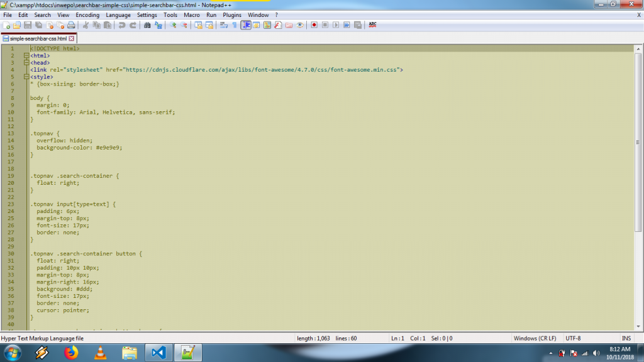The width and height of the screenshot is (644, 362).
Task: Close the simple-searchbar-css.html tab
Action: 72,38
